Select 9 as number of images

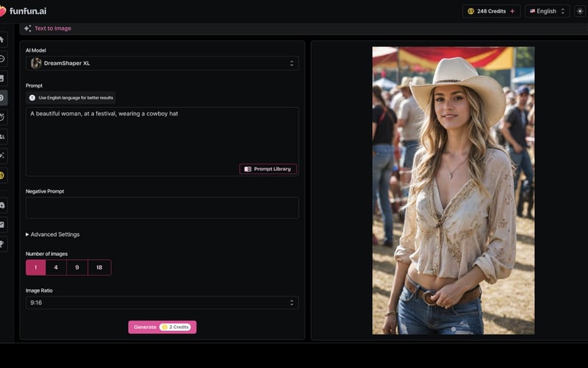[77, 267]
